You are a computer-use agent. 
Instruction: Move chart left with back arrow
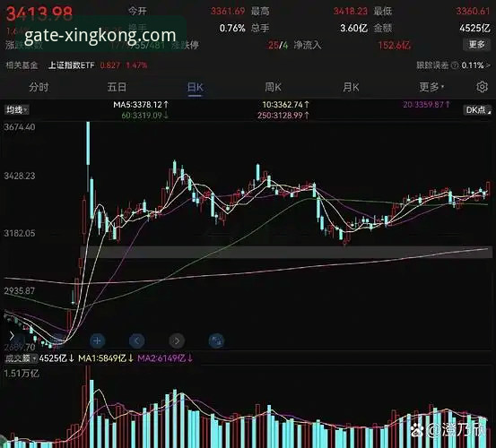(x=137, y=340)
